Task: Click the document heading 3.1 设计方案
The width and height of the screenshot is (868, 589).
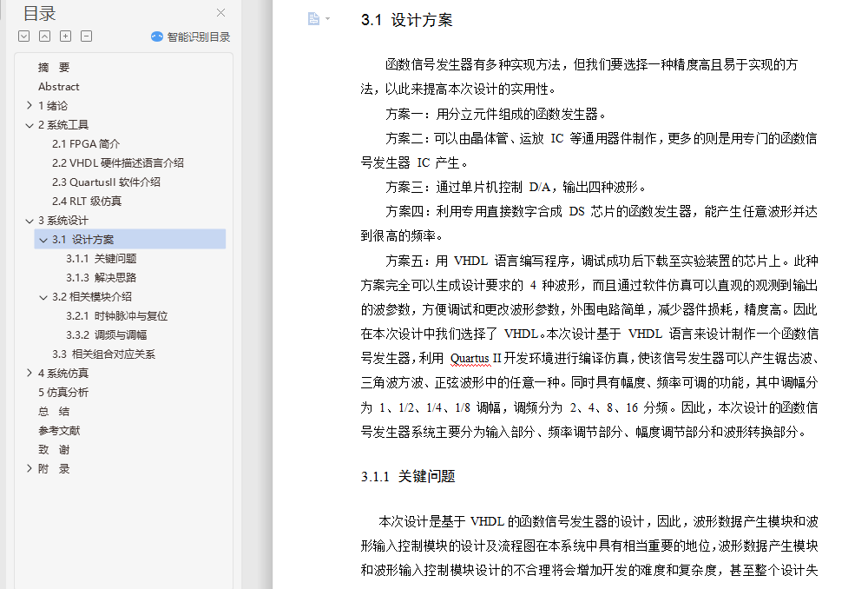Action: pyautogui.click(x=407, y=20)
